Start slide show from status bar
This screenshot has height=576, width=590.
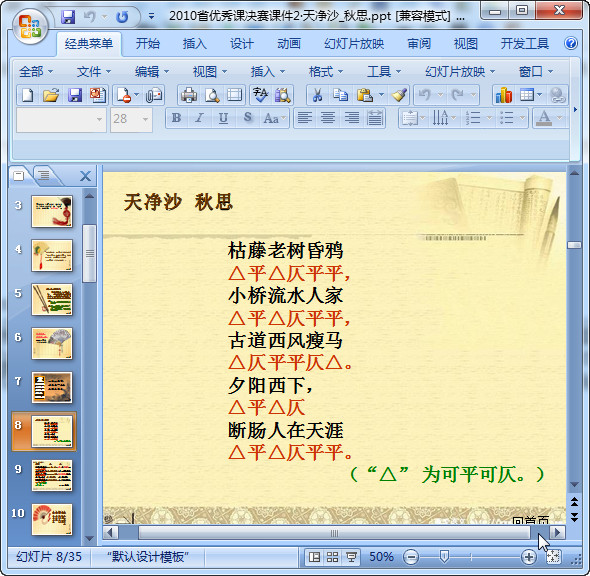point(351,557)
